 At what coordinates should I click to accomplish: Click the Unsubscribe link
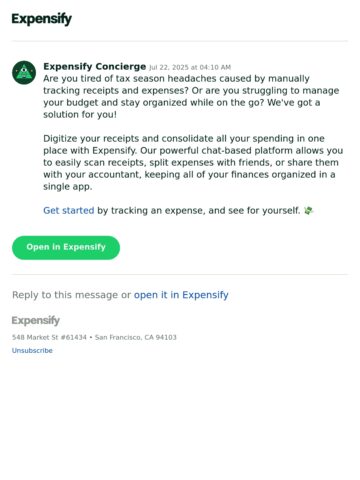[x=32, y=351]
